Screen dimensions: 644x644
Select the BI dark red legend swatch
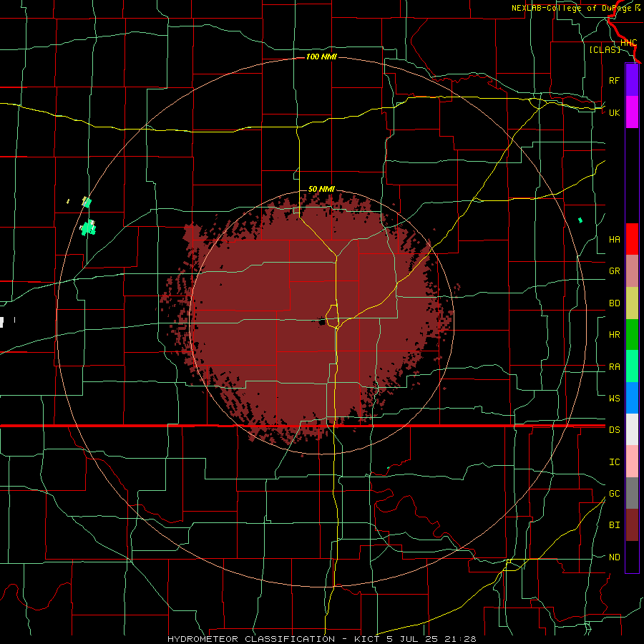point(632,525)
